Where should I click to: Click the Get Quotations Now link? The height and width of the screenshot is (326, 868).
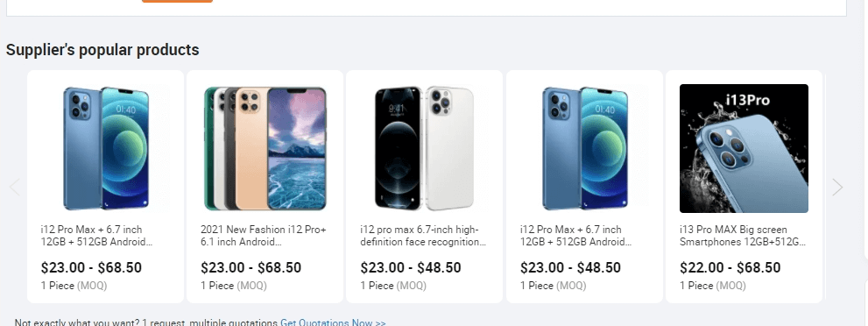pyautogui.click(x=333, y=322)
